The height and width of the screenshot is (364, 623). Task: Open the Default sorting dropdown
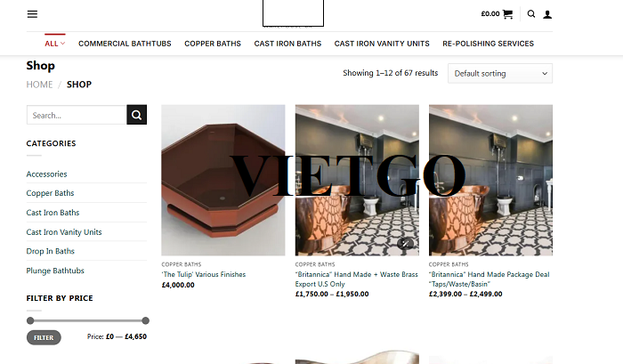[x=500, y=74]
